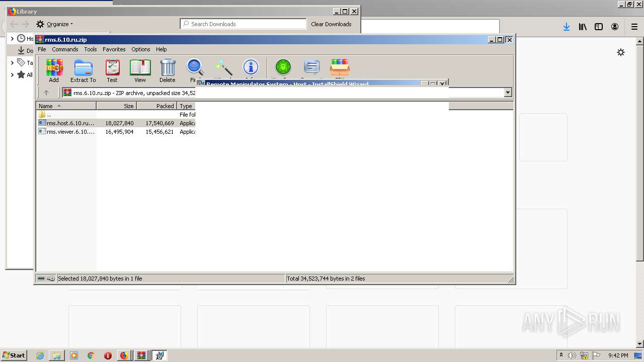Show hidden tray icons arrow
Viewport: 644px width, 362px height.
(x=561, y=355)
